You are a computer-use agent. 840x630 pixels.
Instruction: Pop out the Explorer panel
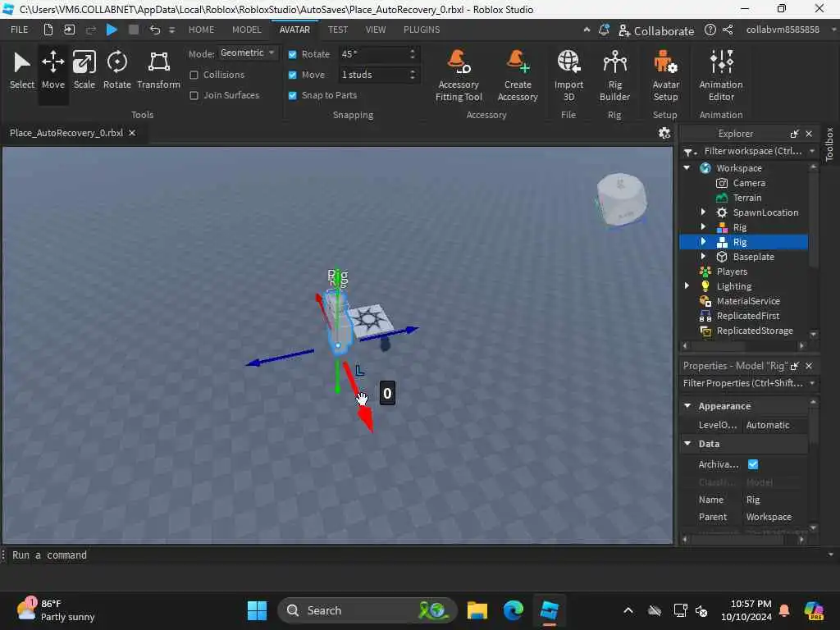pos(794,134)
